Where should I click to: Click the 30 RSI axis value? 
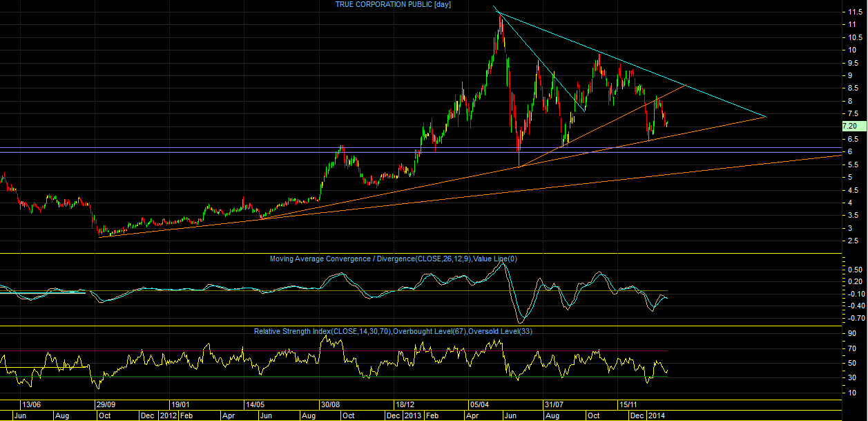click(x=851, y=377)
